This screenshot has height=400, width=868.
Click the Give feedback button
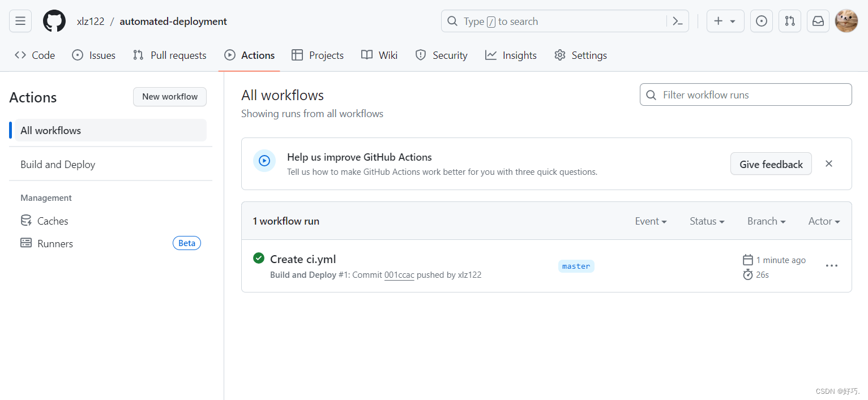point(771,164)
